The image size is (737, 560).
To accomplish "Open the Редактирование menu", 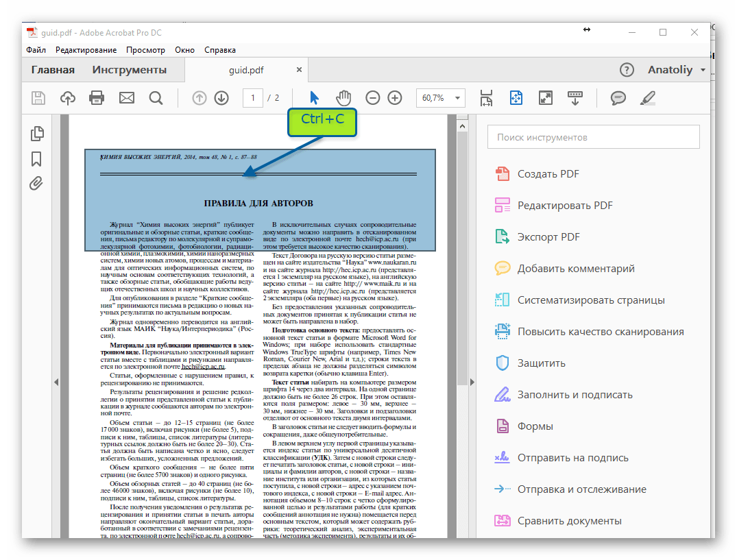I will (86, 50).
